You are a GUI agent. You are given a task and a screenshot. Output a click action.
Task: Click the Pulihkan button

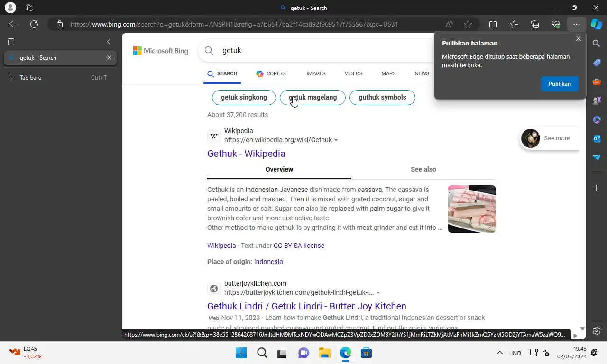pos(560,84)
